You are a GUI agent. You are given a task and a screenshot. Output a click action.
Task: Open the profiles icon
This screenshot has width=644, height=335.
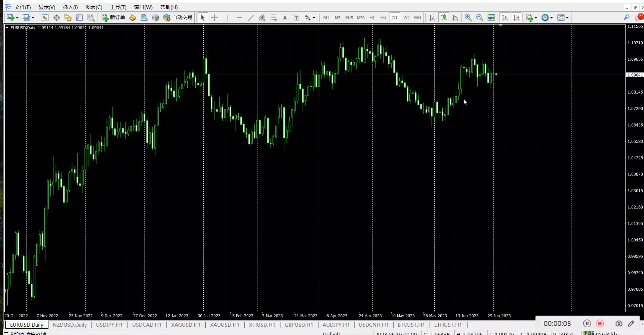pyautogui.click(x=26, y=17)
